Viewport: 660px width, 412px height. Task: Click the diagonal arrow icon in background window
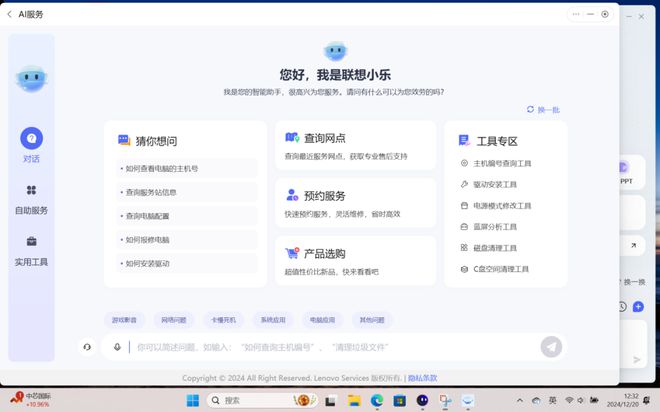click(x=633, y=245)
